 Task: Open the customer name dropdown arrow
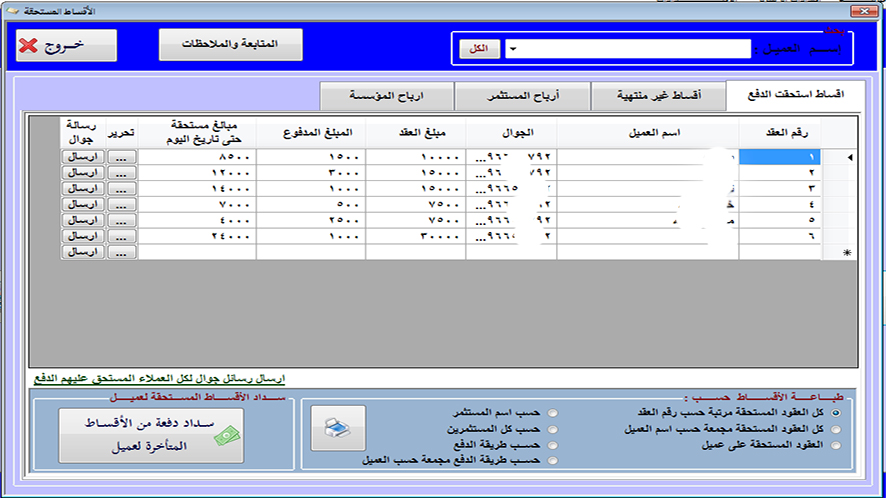[x=512, y=49]
